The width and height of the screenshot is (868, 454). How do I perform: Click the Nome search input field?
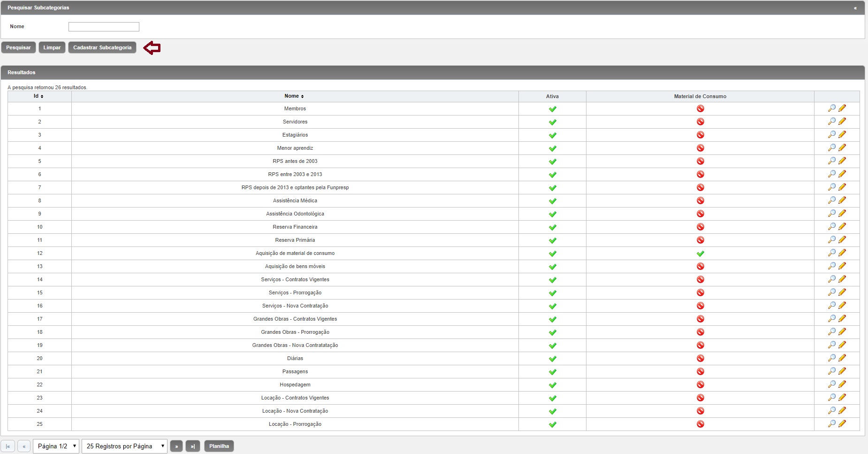click(104, 27)
